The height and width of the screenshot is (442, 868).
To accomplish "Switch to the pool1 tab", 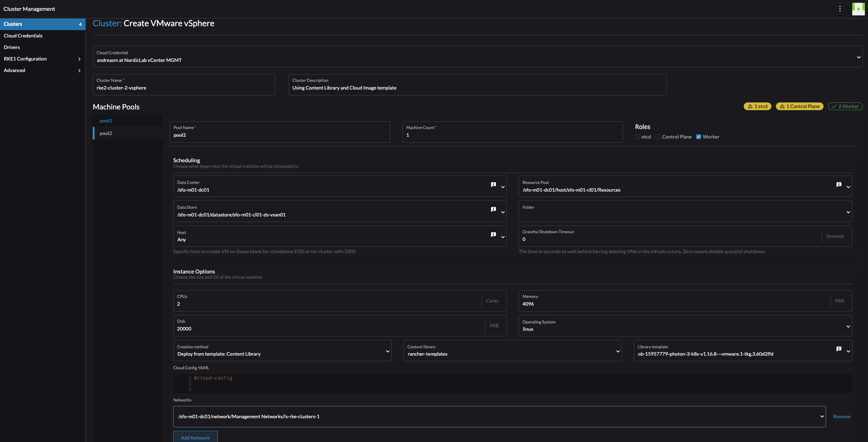I will coord(128,121).
